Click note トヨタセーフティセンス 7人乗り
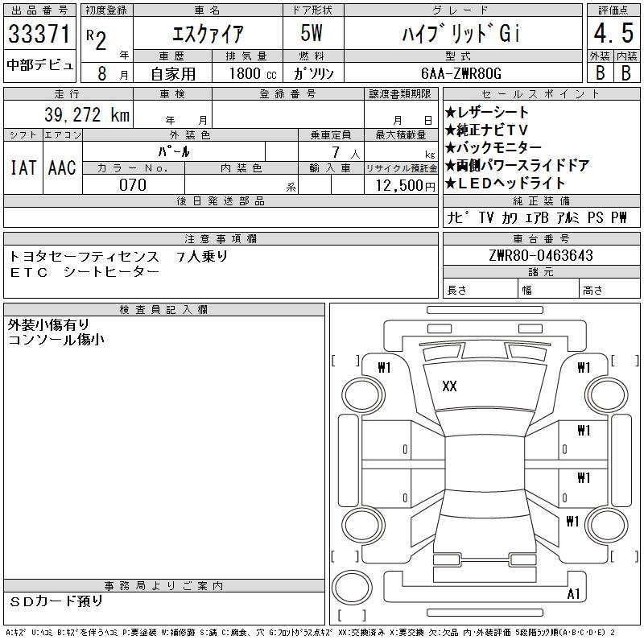 click(x=118, y=256)
